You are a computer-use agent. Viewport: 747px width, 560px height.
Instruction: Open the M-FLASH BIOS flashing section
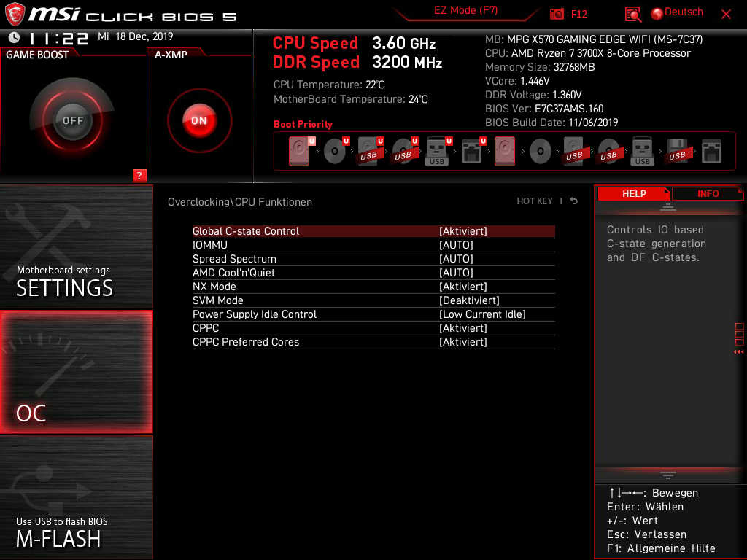[76, 497]
